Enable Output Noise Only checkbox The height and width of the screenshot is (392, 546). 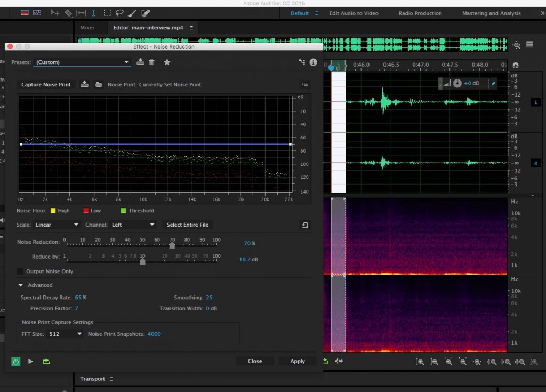(20, 271)
